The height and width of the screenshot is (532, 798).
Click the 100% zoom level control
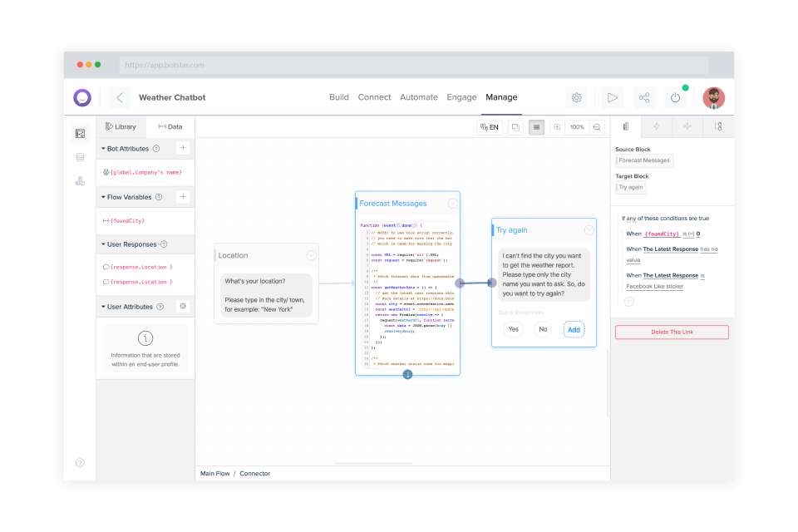578,126
